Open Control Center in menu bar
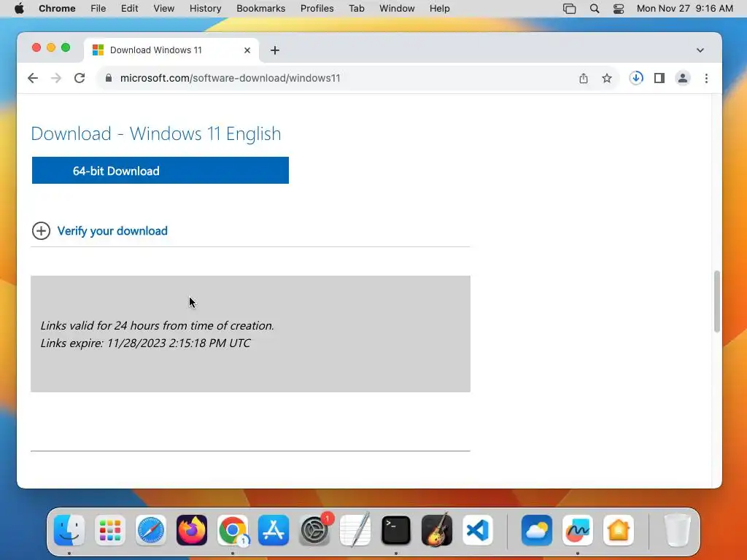The height and width of the screenshot is (560, 747). (x=619, y=8)
